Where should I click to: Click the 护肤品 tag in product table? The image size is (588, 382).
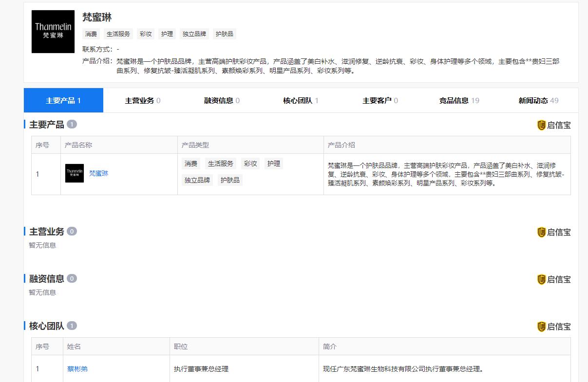tap(230, 180)
